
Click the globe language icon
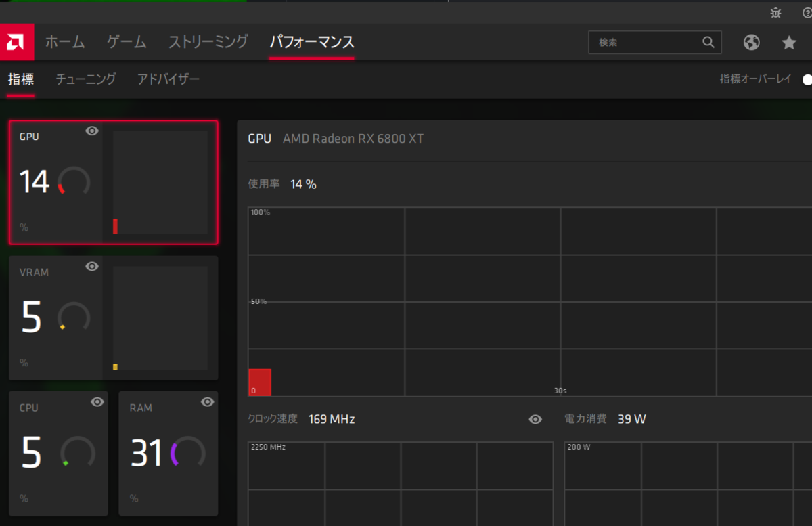751,42
